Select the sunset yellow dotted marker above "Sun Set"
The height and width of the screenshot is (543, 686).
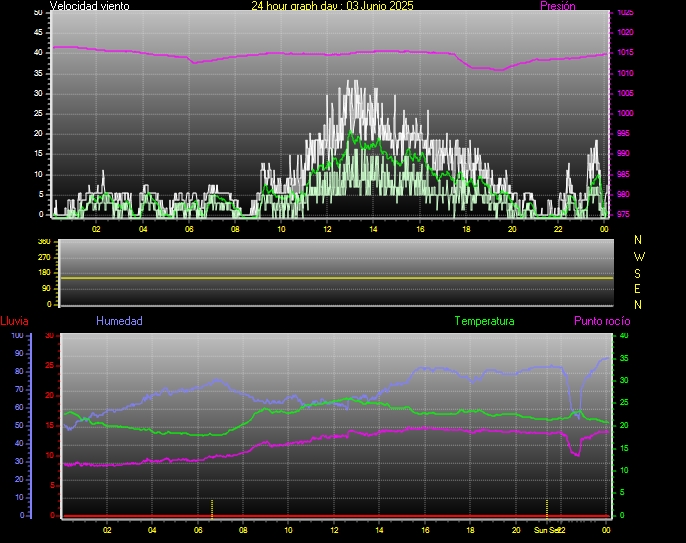click(x=547, y=509)
